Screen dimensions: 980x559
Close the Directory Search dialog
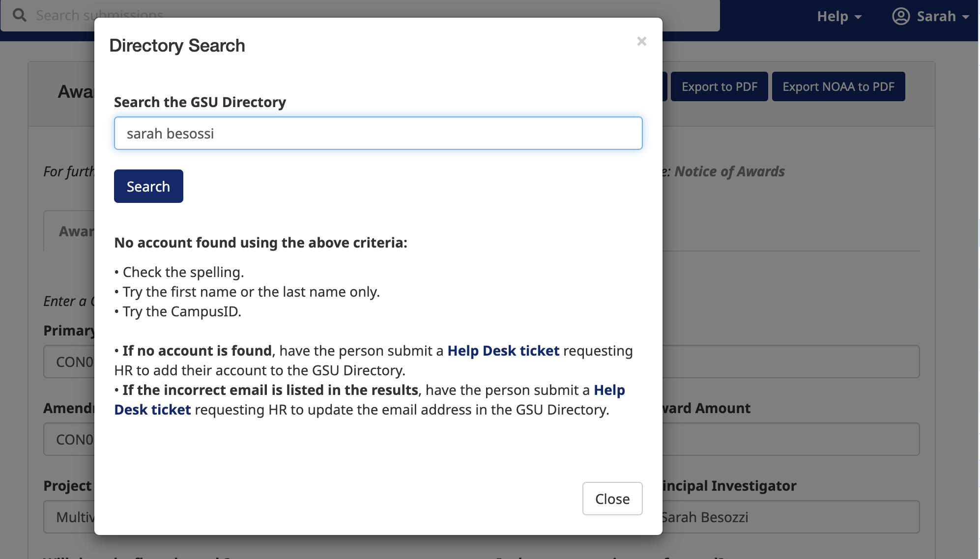612,499
